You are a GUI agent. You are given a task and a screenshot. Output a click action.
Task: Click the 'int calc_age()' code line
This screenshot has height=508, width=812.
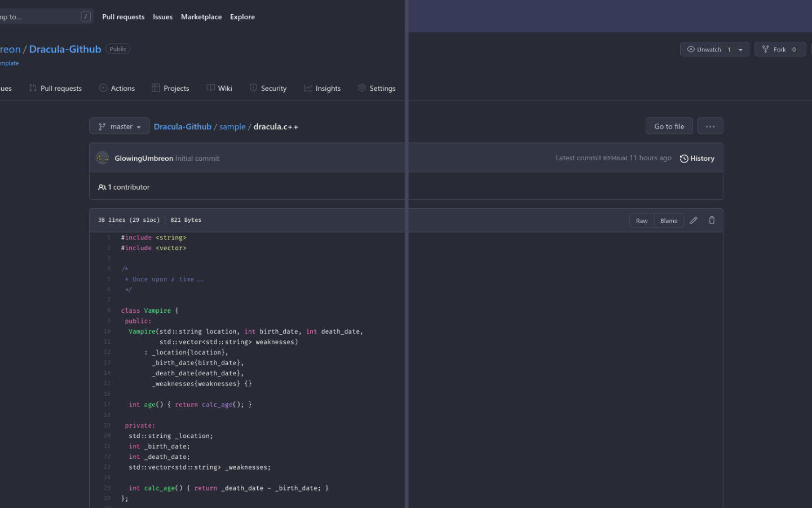[x=228, y=488]
